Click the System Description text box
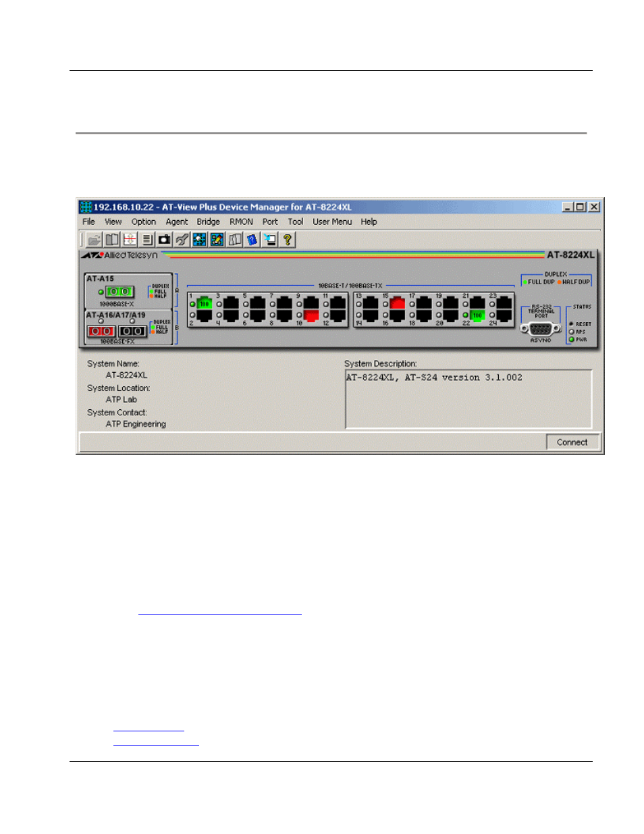 tap(468, 399)
